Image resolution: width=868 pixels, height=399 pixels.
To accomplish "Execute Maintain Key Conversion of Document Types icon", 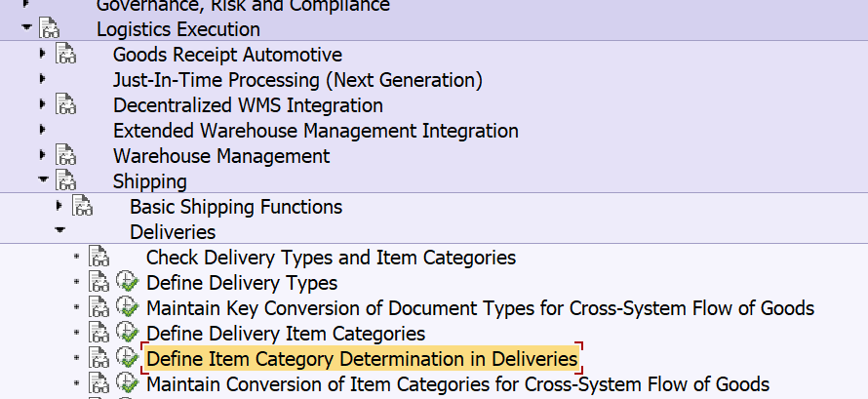I will click(x=127, y=308).
